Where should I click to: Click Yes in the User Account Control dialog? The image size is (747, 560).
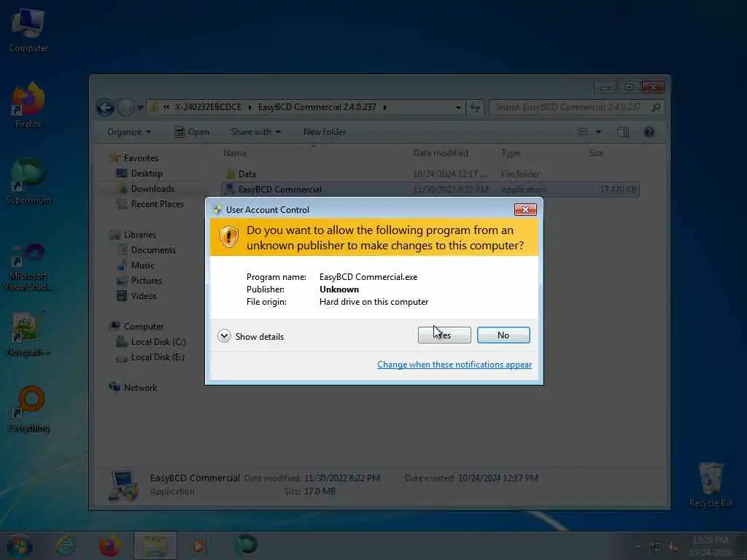point(444,335)
